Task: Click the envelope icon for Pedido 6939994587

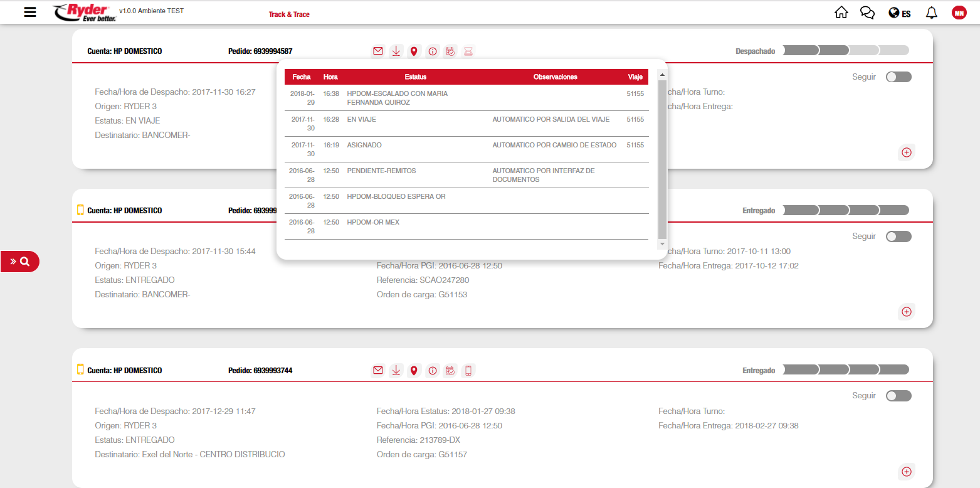Action: (x=377, y=51)
